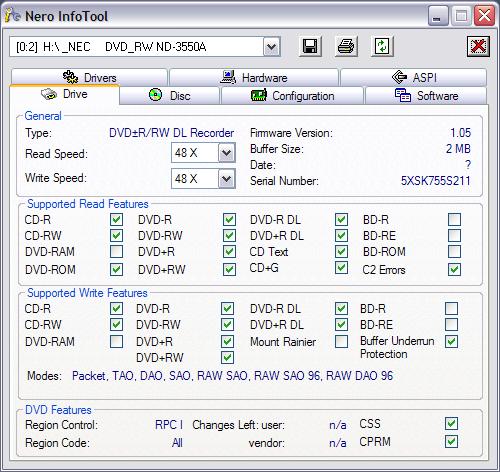The height and width of the screenshot is (472, 500).
Task: Click the type value DVD±R/RW DL Recorder
Action: tap(171, 133)
